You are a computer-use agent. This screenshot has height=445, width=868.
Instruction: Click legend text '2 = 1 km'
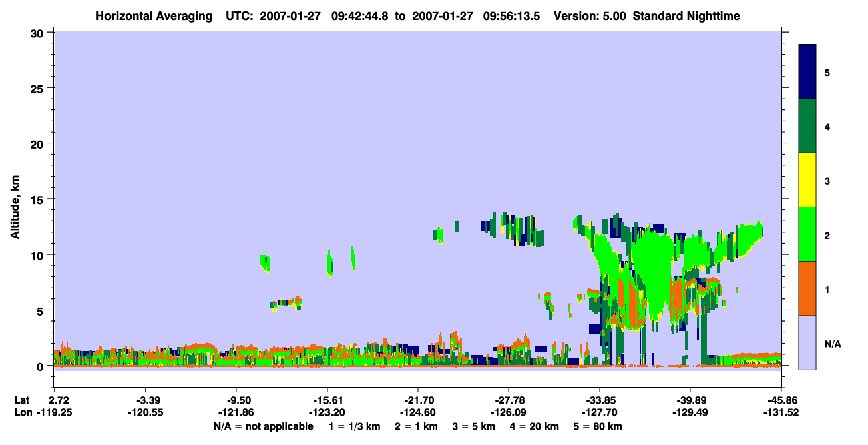click(416, 426)
